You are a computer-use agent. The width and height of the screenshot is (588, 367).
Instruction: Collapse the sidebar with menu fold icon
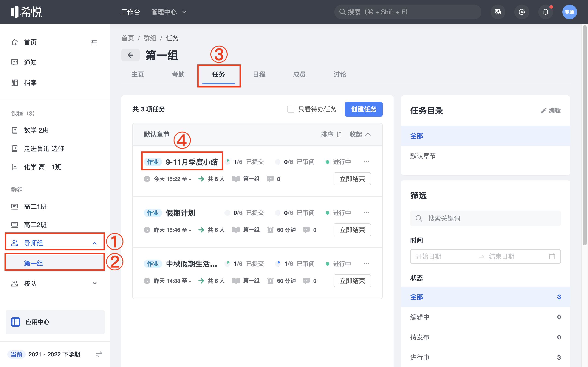click(x=94, y=42)
